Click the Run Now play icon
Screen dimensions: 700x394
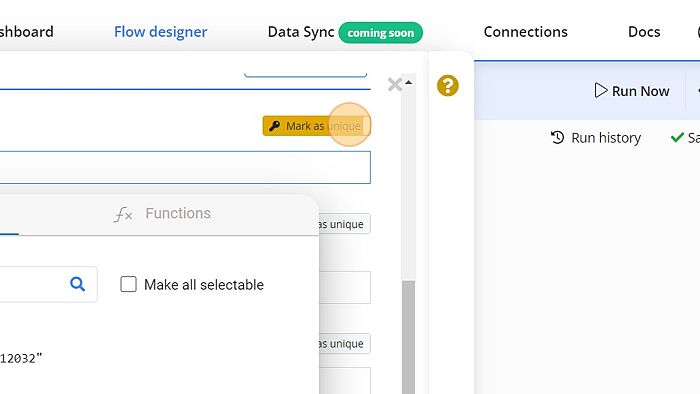(x=601, y=90)
